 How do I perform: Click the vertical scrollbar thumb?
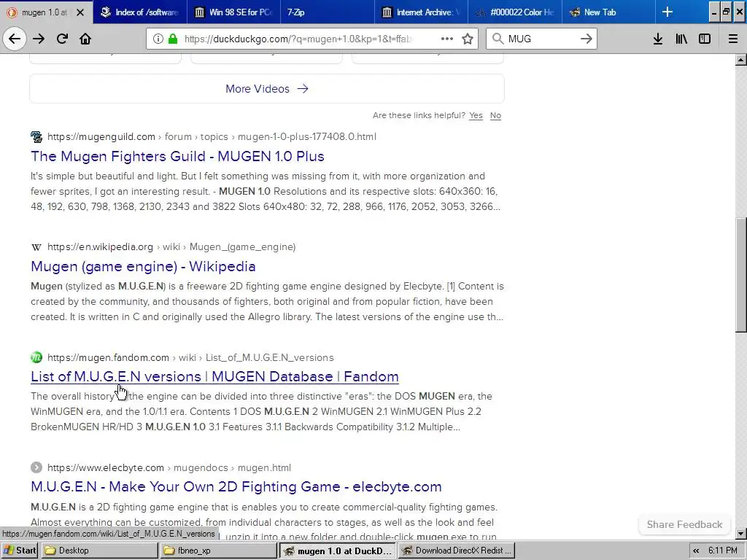point(741,274)
